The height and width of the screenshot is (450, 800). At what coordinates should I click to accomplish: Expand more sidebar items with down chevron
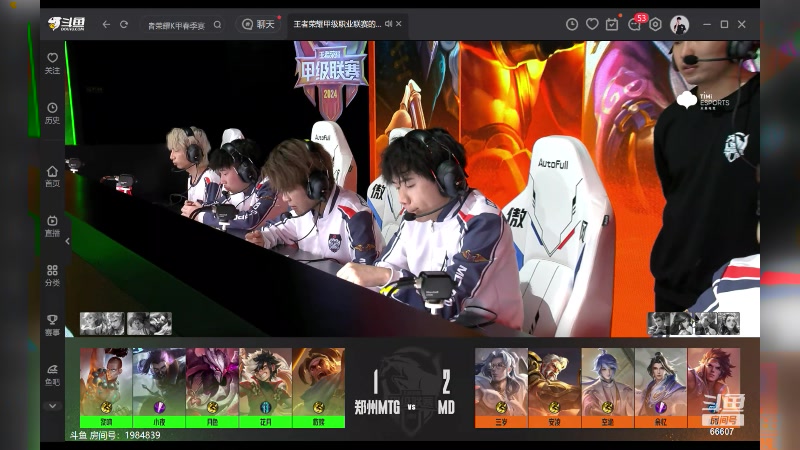tap(52, 406)
